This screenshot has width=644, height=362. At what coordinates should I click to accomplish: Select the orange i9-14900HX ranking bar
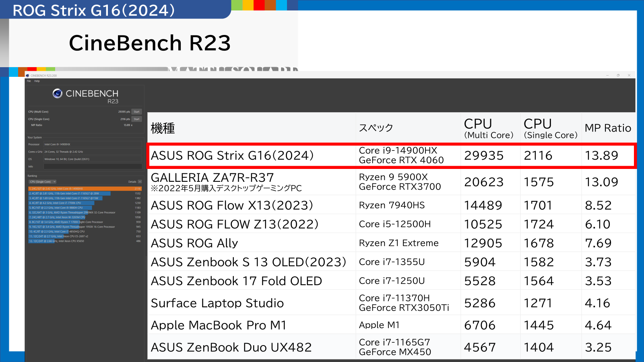[x=85, y=189]
